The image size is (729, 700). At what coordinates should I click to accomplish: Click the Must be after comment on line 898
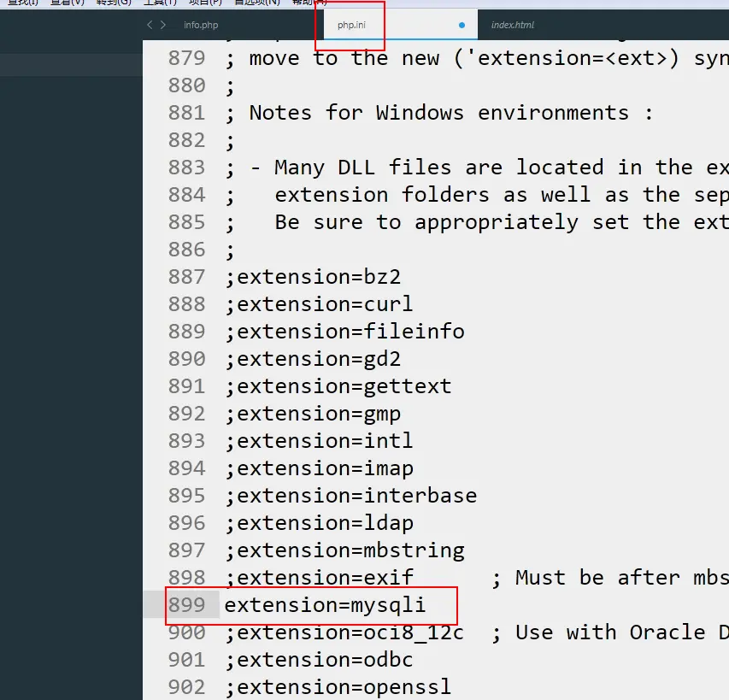(x=610, y=578)
